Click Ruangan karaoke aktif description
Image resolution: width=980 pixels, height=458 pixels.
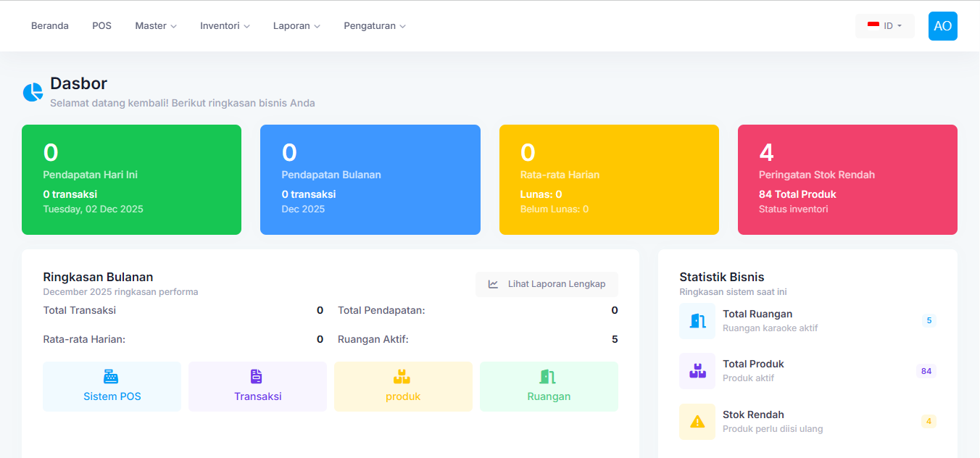(x=770, y=328)
